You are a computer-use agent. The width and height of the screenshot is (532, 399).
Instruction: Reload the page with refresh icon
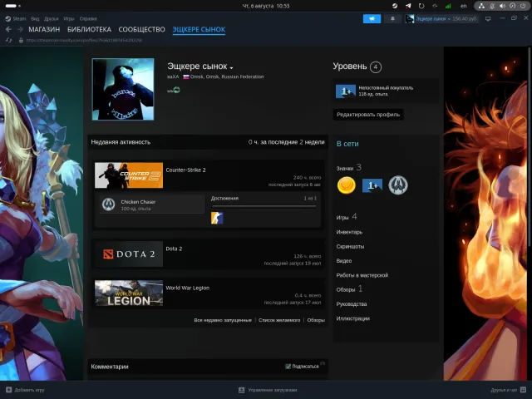point(8,40)
